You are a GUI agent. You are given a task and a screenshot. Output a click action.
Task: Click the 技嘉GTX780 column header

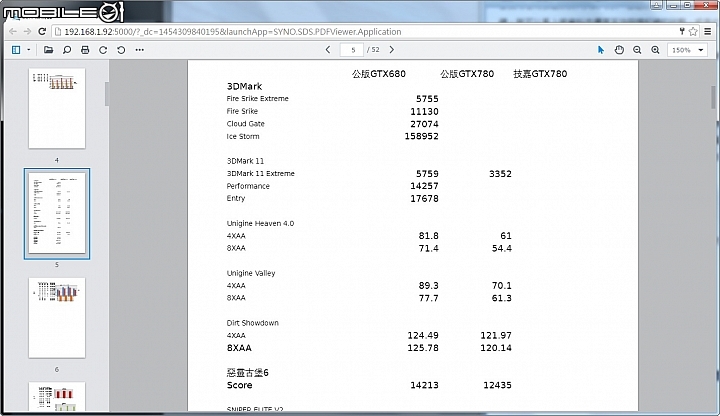click(x=540, y=74)
